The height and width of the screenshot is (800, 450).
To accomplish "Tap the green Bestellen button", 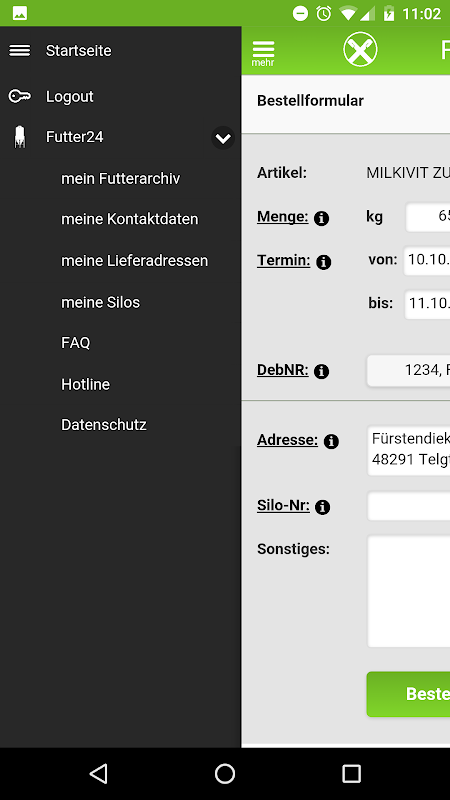I will 408,694.
